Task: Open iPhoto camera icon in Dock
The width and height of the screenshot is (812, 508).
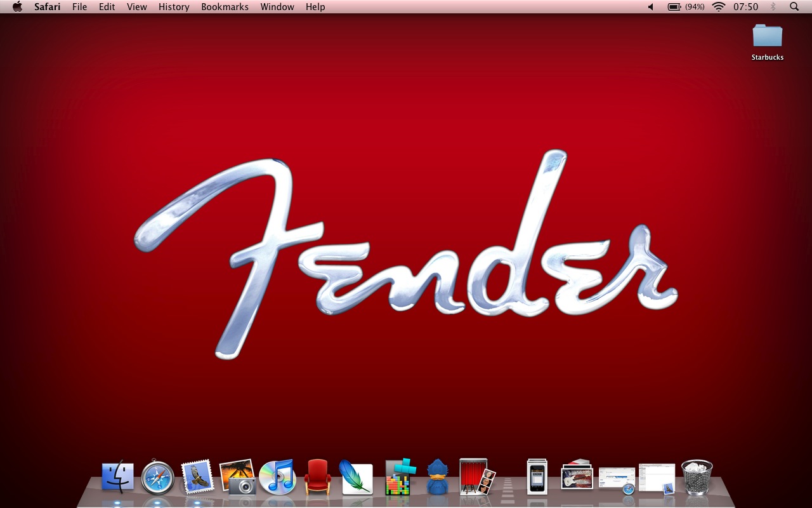Action: 237,478
